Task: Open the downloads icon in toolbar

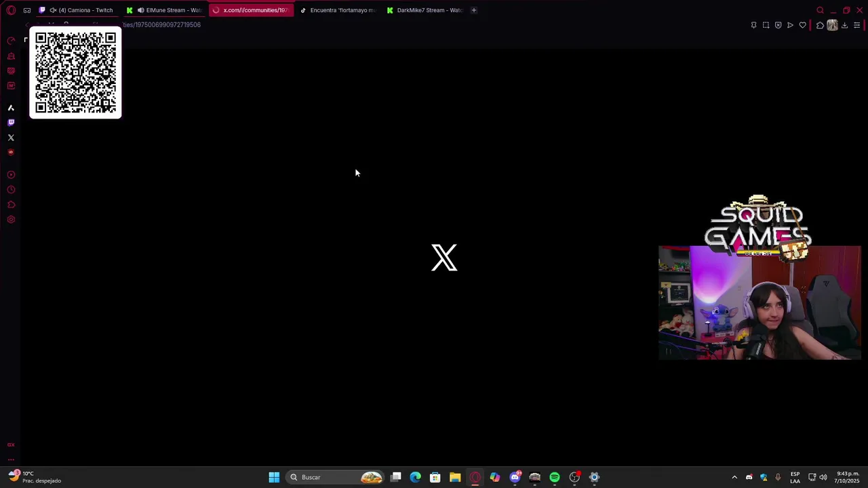Action: click(844, 25)
